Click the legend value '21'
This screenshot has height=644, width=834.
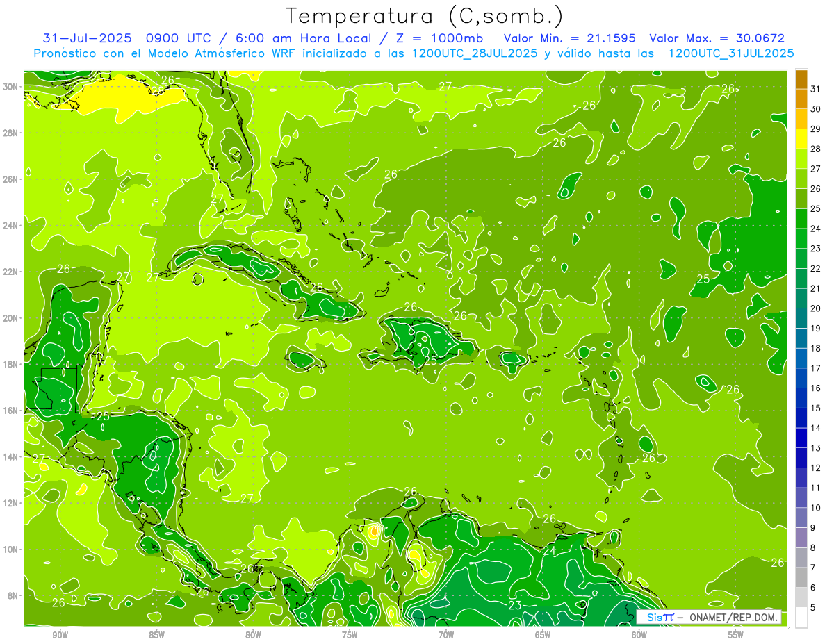point(816,288)
